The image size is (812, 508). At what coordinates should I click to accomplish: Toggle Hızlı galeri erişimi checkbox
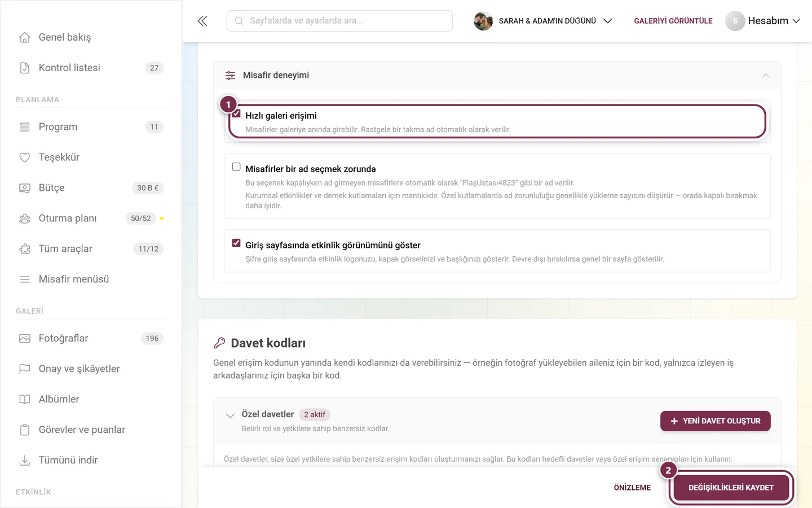[x=236, y=114]
